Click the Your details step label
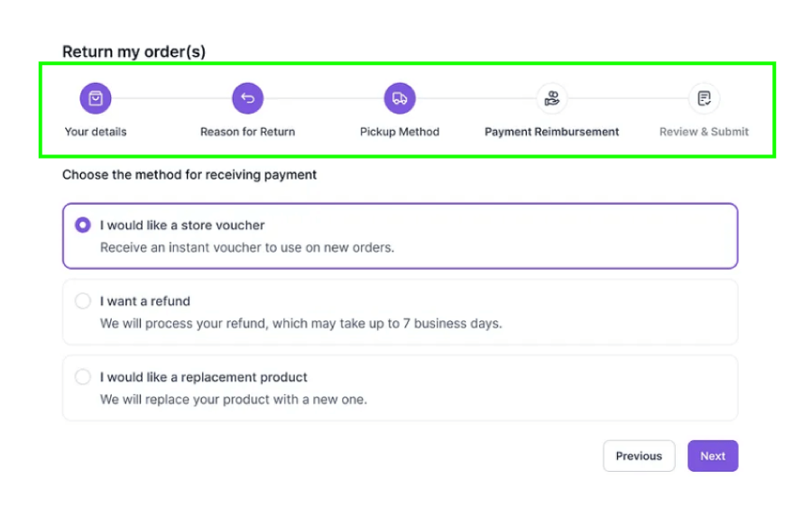812x516 pixels. coord(96,132)
